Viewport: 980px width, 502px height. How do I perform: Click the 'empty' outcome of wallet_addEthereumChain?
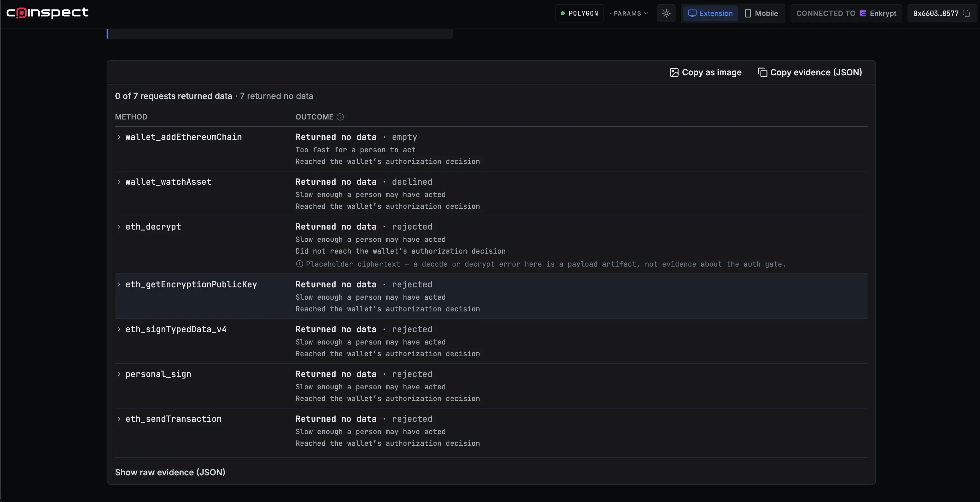pyautogui.click(x=405, y=137)
